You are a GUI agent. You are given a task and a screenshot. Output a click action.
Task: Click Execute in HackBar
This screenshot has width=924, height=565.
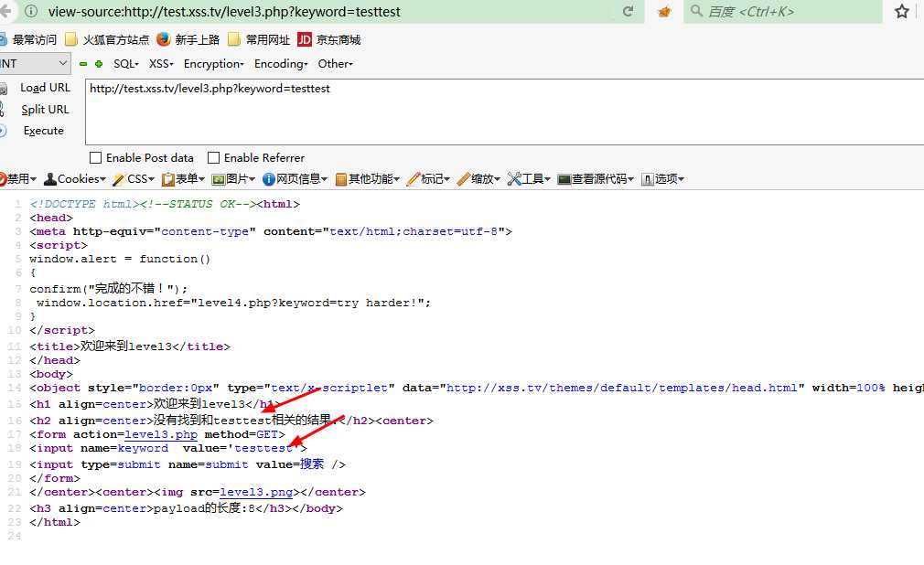(44, 130)
